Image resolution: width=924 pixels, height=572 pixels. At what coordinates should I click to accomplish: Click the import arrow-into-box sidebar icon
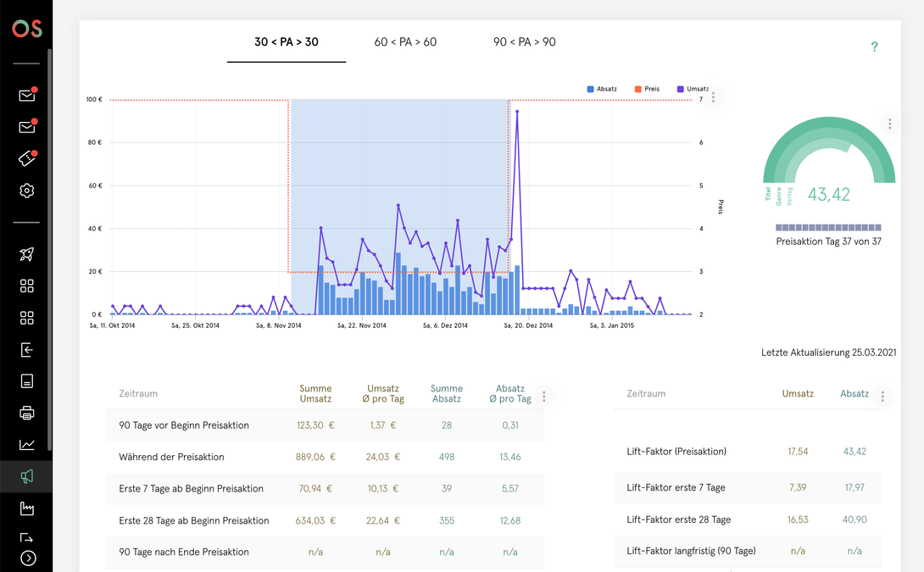27,349
